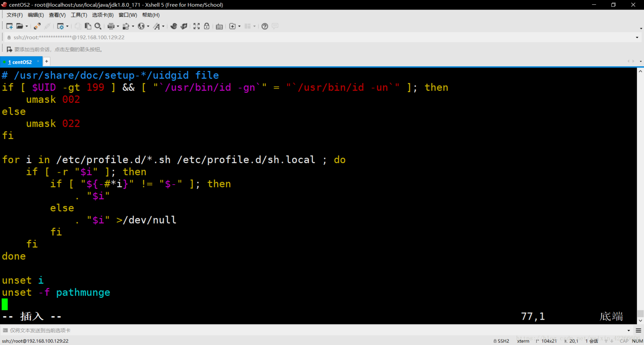This screenshot has width=644, height=345.
Task: Close the centOS2 tab with its x
Action: coord(38,61)
